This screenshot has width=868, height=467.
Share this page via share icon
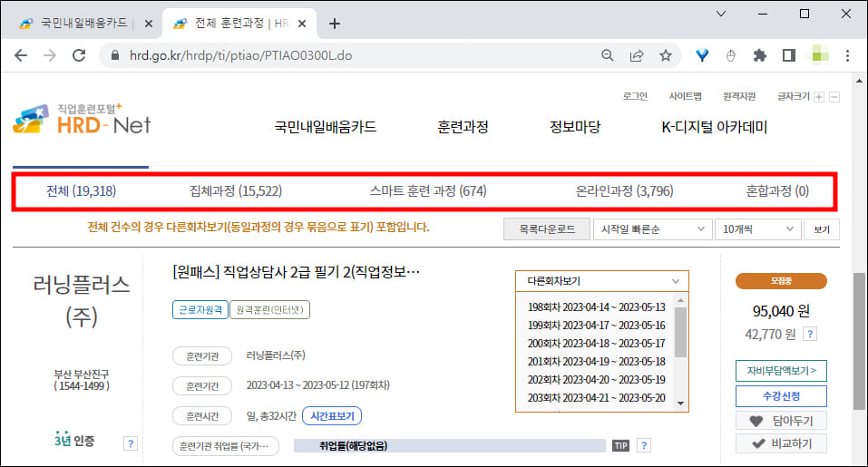[x=637, y=55]
